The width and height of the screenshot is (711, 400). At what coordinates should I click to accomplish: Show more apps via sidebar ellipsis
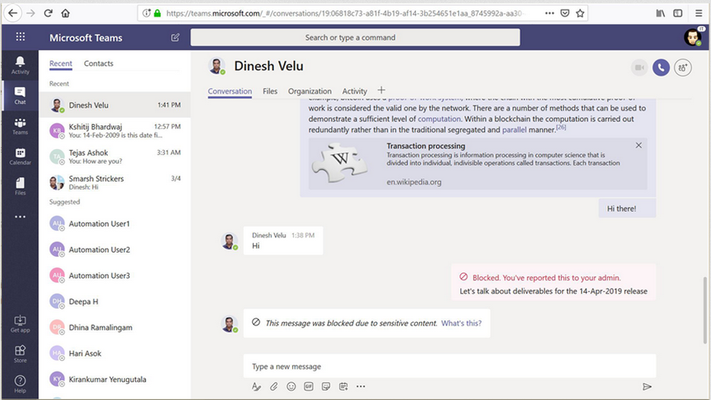(x=20, y=217)
